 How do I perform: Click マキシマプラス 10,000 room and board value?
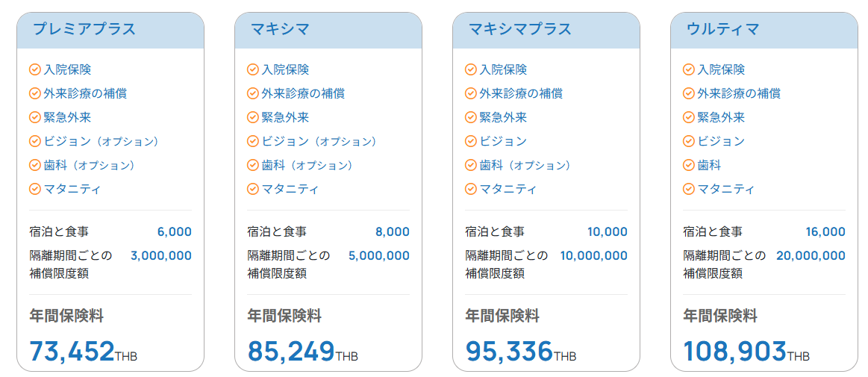(607, 231)
